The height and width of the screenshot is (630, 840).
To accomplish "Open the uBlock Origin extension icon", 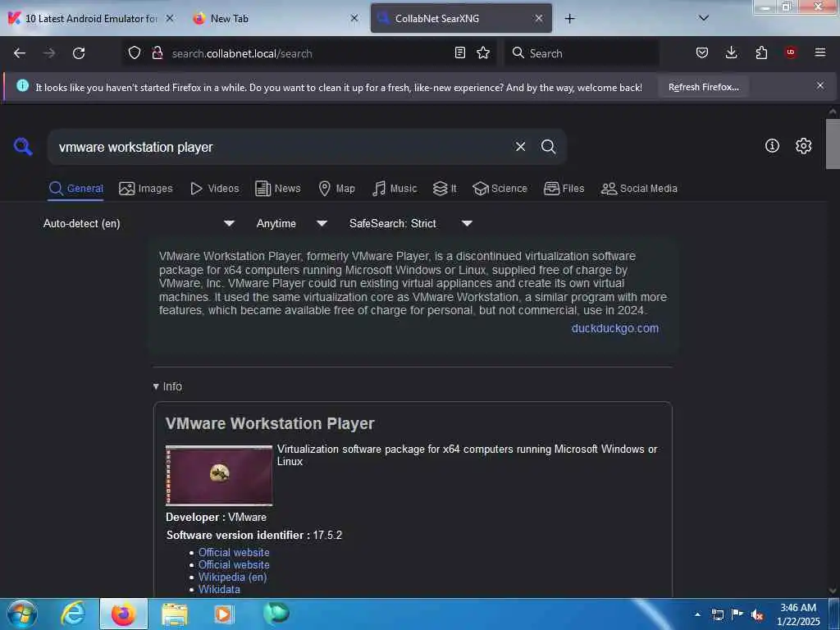I will [x=790, y=52].
